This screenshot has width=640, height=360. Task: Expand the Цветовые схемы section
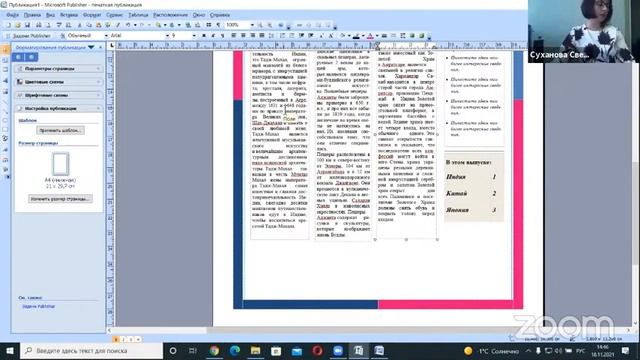59,82
